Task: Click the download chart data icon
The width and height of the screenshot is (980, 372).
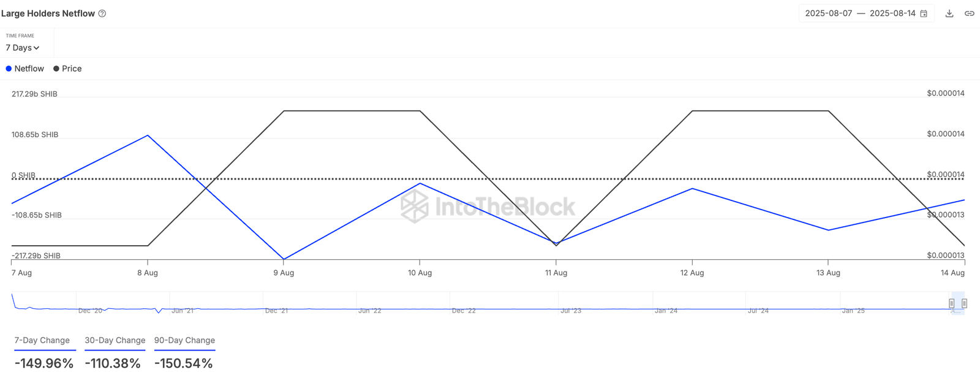Action: (x=949, y=13)
